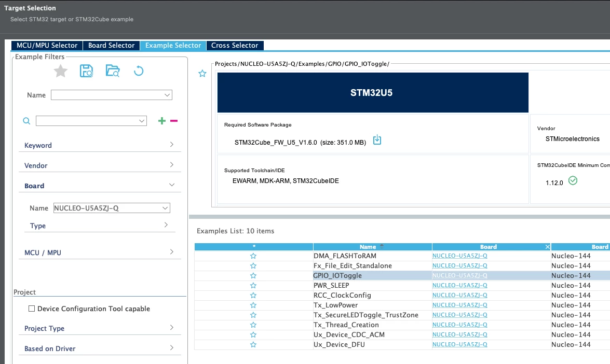Open NUCLEO-U5A5ZJ-Q link in RCC_ClockConfig row
This screenshot has height=364, width=610.
click(x=459, y=295)
